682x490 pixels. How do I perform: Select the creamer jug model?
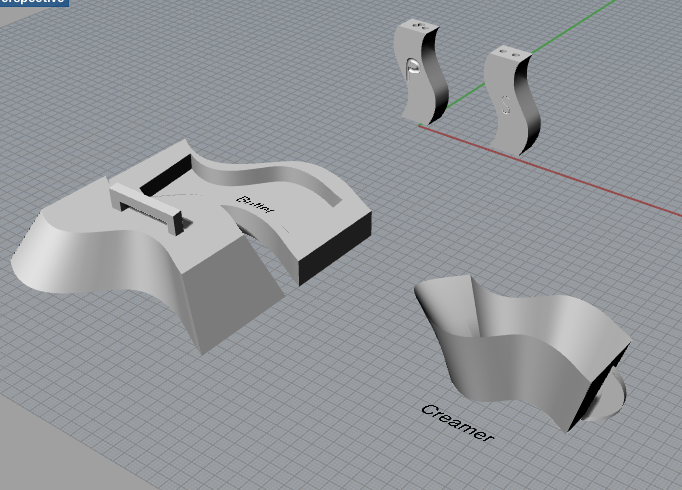[x=522, y=352]
